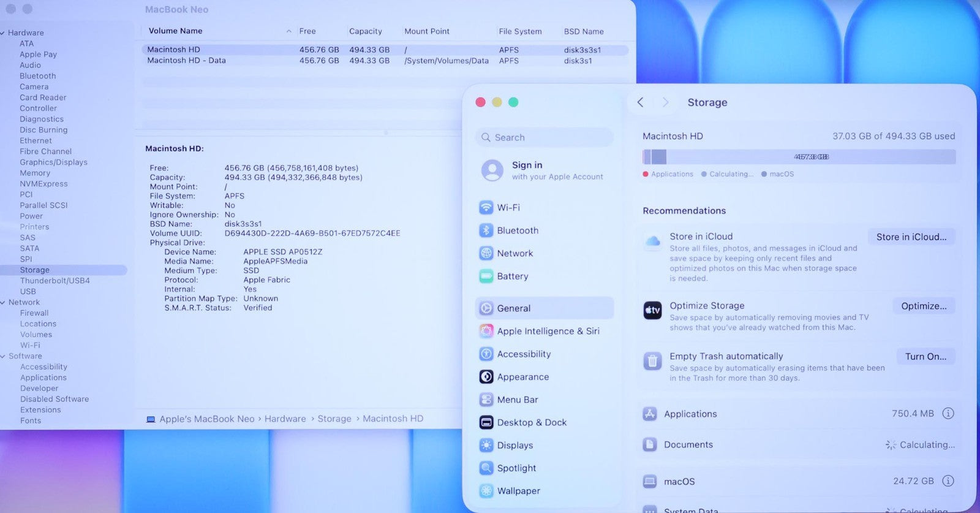The image size is (980, 513).
Task: Click the forward chevron beside Storage title
Action: point(666,102)
